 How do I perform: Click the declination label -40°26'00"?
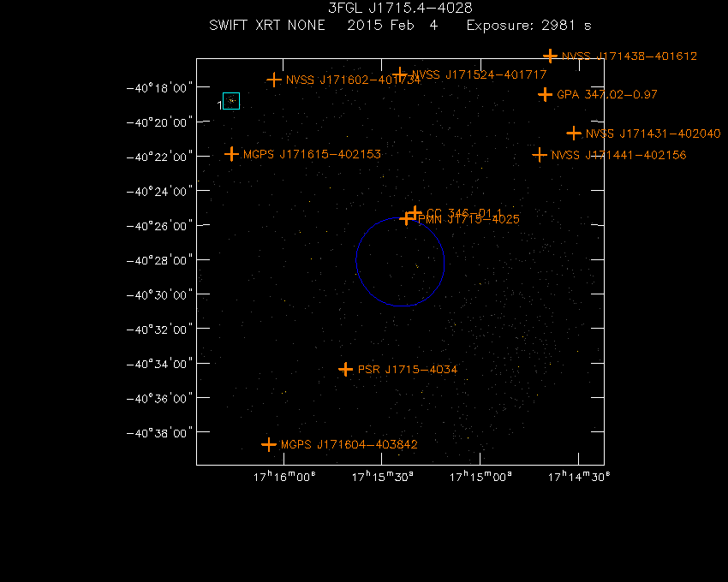point(159,226)
